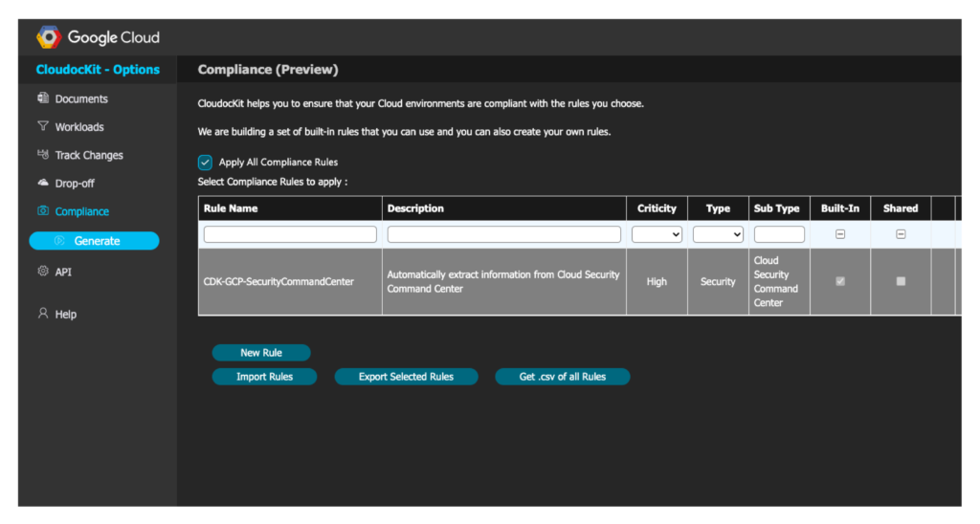Uncheck Apply All Compliance Rules checkbox

click(x=205, y=163)
